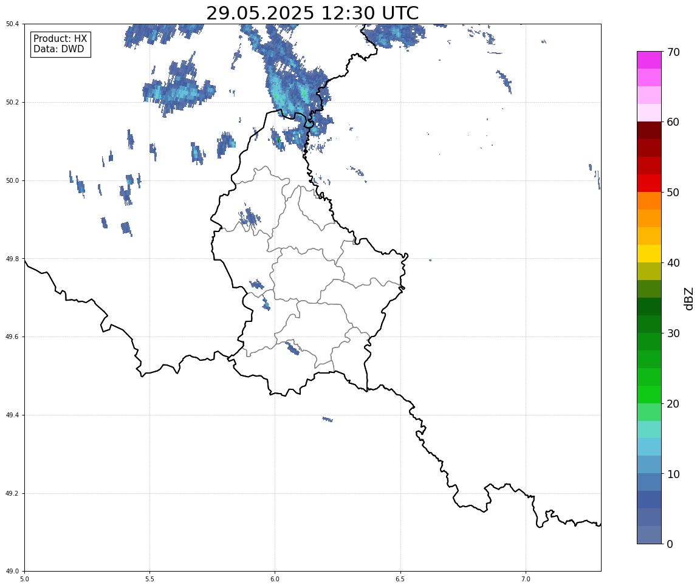Click the colorbar tick label 40
700x588 pixels.
click(x=673, y=263)
